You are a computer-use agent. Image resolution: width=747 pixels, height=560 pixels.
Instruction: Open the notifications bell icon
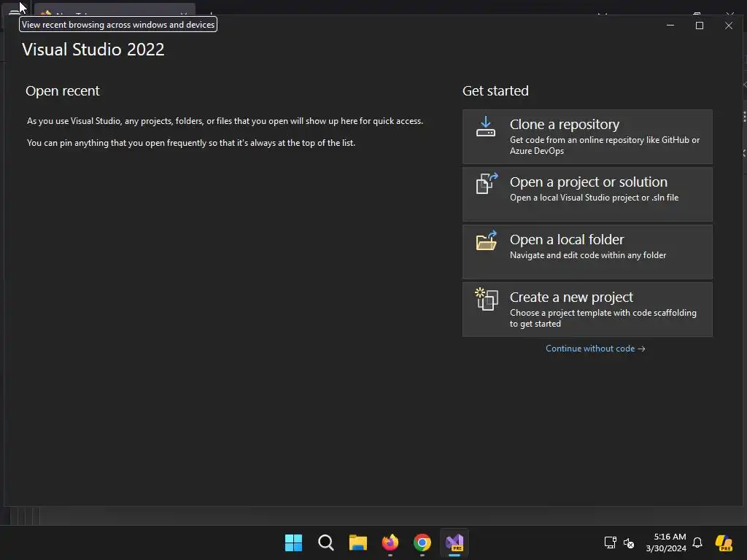coord(697,542)
